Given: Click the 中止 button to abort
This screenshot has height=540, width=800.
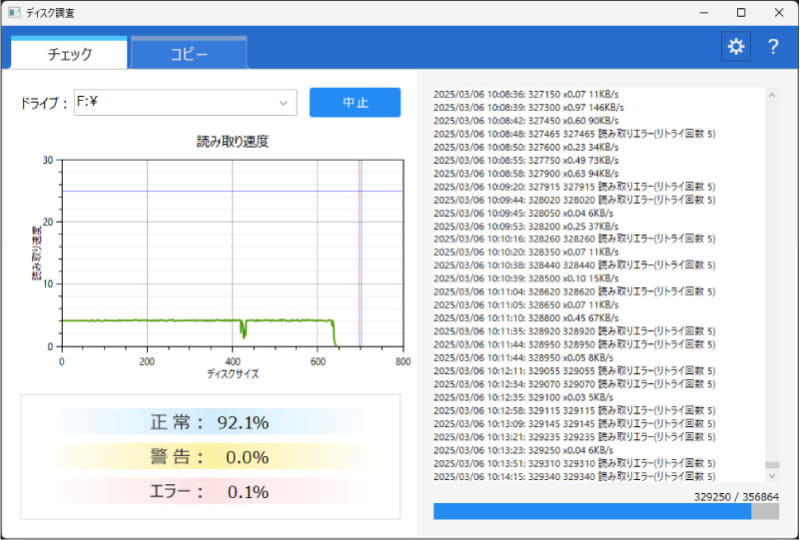Looking at the screenshot, I should click(x=355, y=103).
